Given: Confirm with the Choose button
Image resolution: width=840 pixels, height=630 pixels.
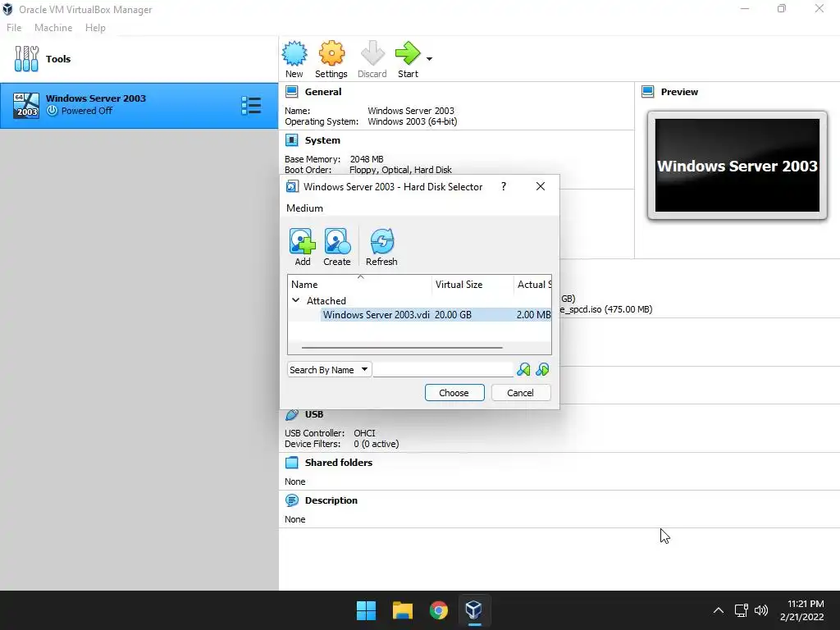Looking at the screenshot, I should [x=454, y=393].
